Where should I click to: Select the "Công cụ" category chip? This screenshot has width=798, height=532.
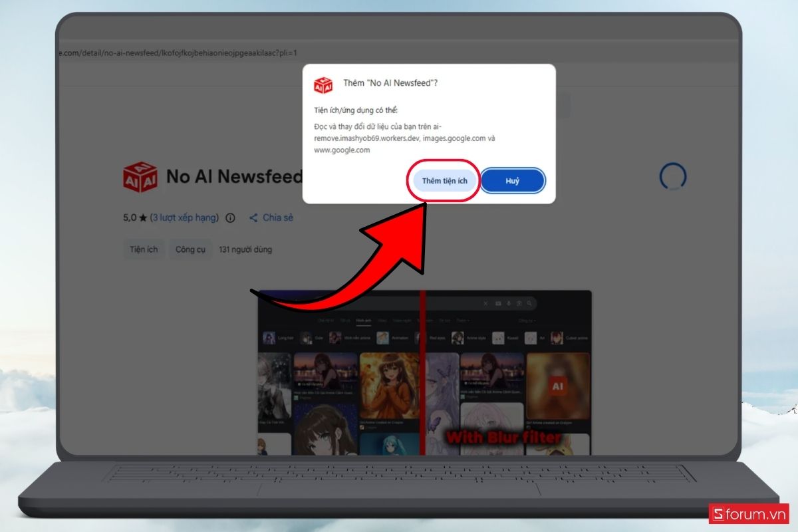(x=190, y=249)
